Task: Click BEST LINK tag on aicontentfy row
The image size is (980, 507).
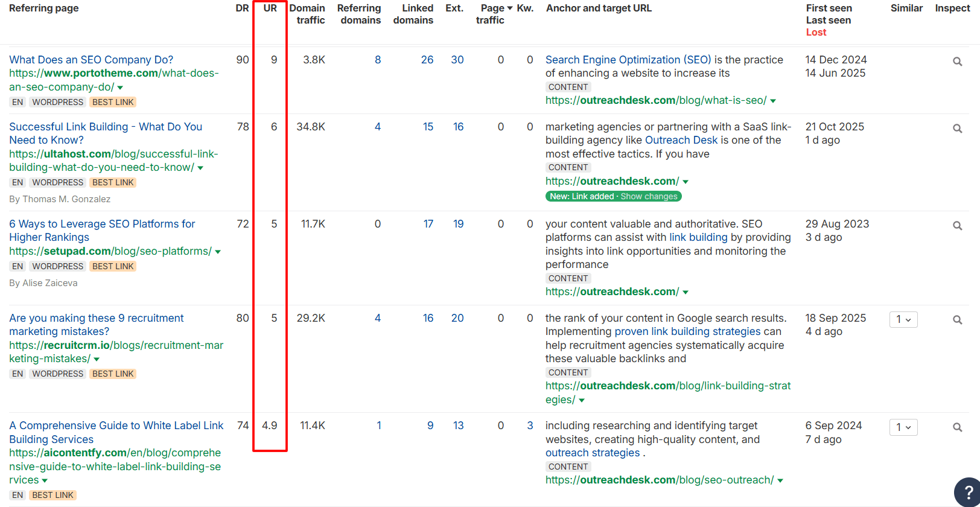Action: pyautogui.click(x=52, y=495)
